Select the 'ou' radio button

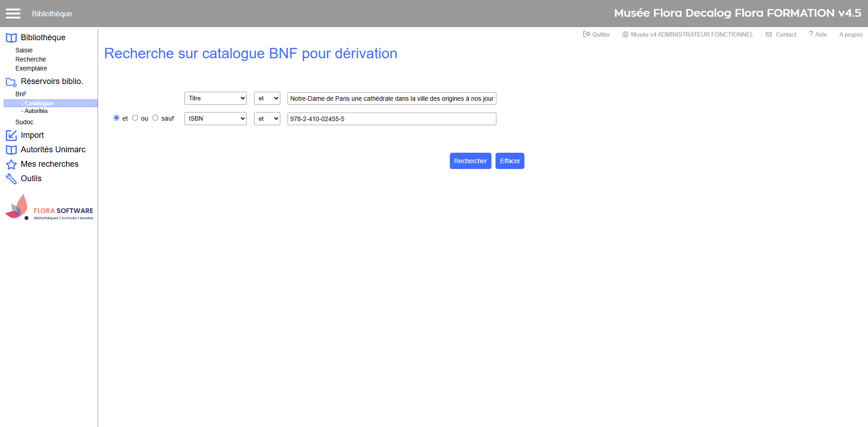pyautogui.click(x=135, y=118)
